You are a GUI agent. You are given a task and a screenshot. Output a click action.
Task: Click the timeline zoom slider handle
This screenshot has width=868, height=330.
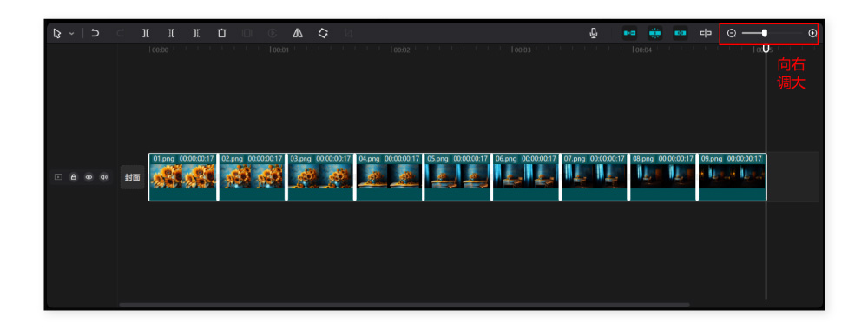765,33
